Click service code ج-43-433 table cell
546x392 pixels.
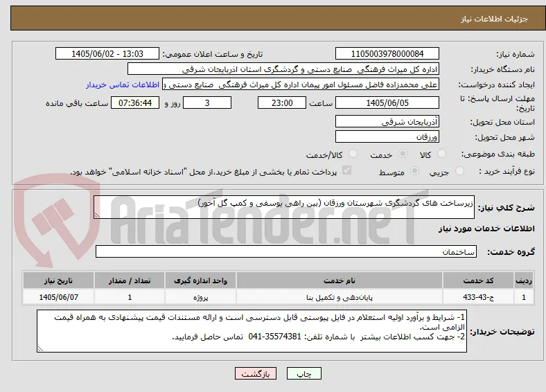click(478, 297)
